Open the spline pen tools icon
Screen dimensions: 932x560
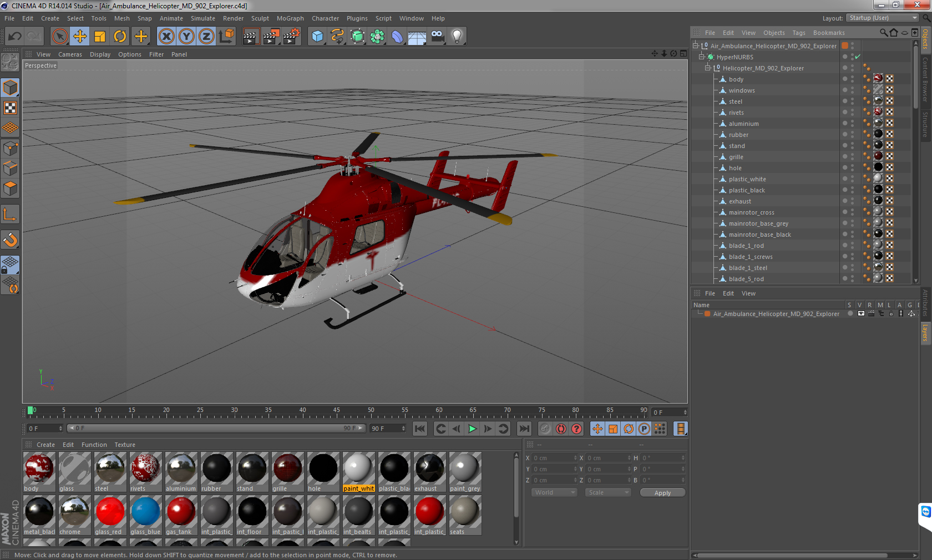coord(337,37)
